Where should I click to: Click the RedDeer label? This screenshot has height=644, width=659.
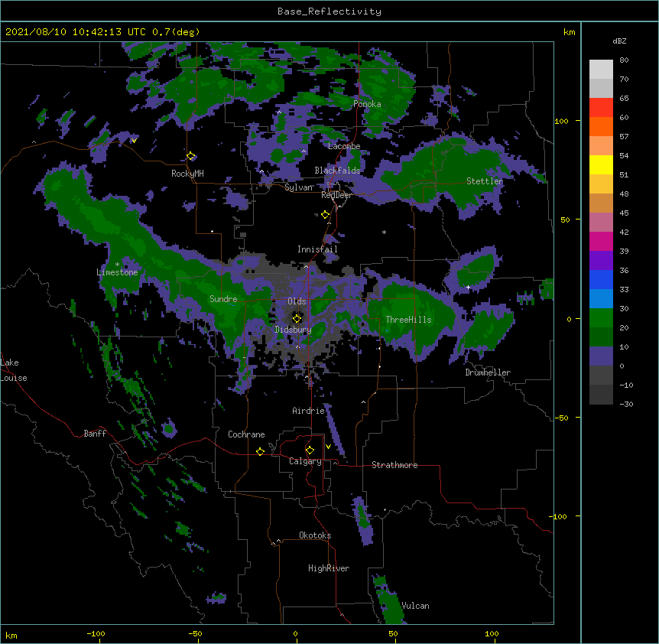click(x=336, y=195)
